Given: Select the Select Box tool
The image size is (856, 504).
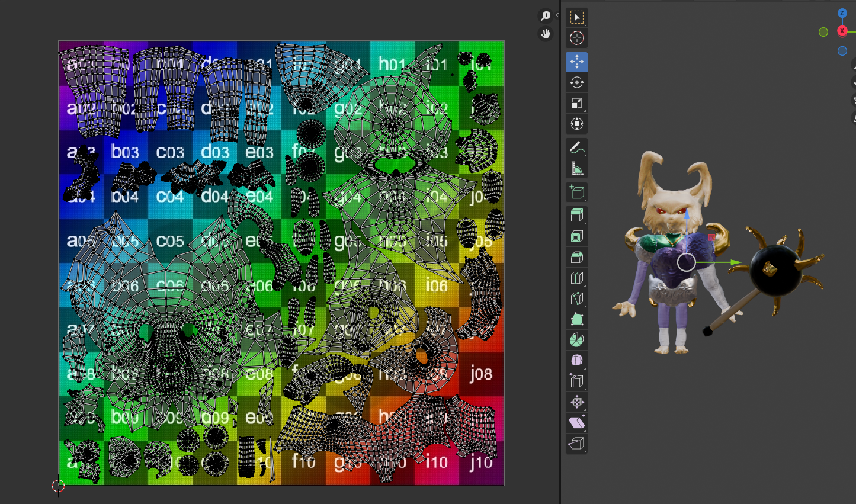Looking at the screenshot, I should pos(576,17).
